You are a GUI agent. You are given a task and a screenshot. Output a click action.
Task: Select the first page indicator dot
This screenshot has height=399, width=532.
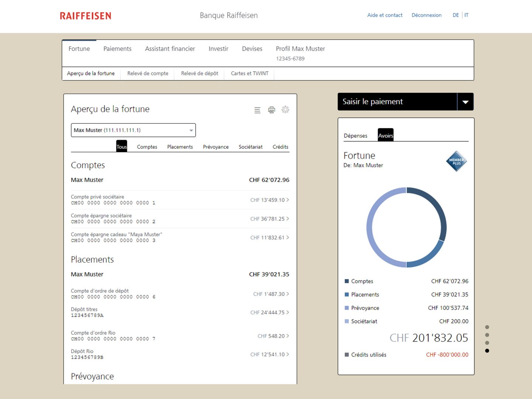click(x=487, y=327)
